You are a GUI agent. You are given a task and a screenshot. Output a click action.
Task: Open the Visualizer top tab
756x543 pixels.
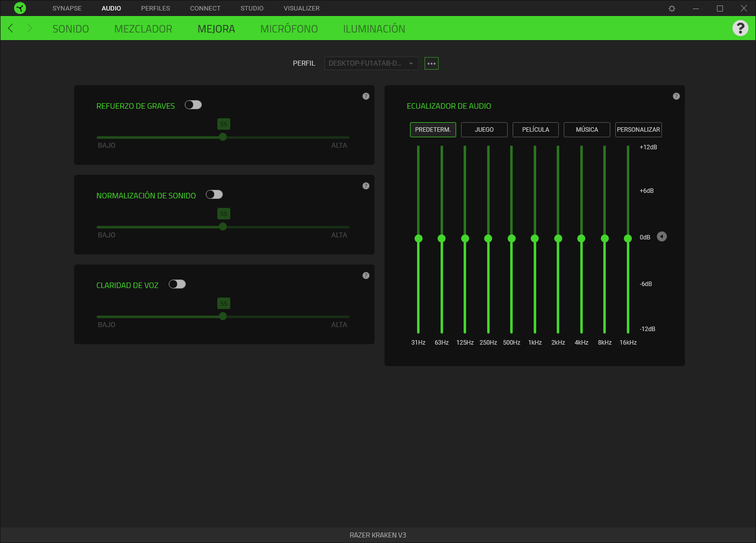tap(301, 9)
